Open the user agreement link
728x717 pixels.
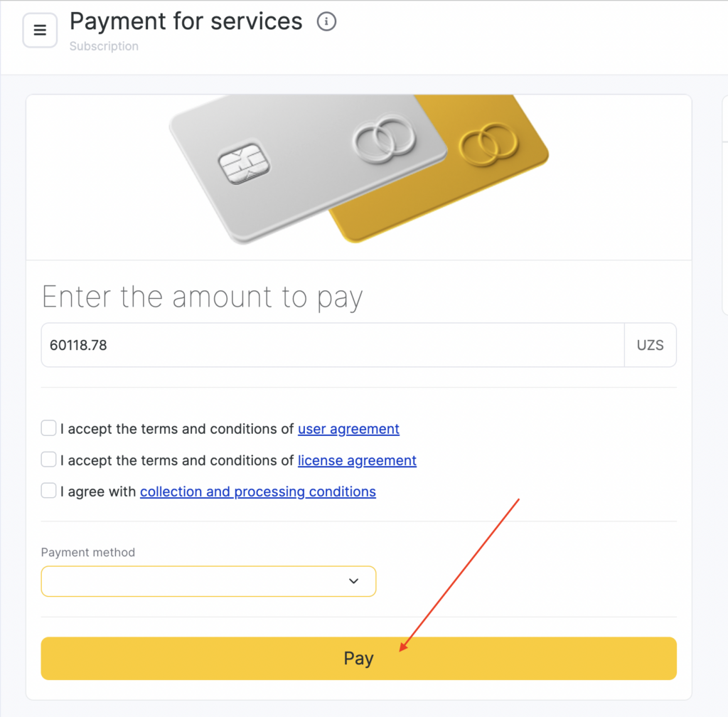pos(348,429)
